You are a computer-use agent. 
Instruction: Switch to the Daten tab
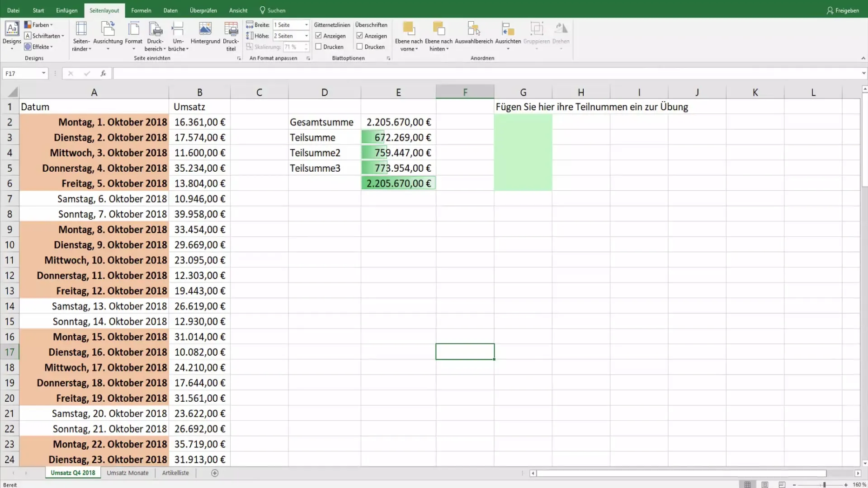(170, 10)
